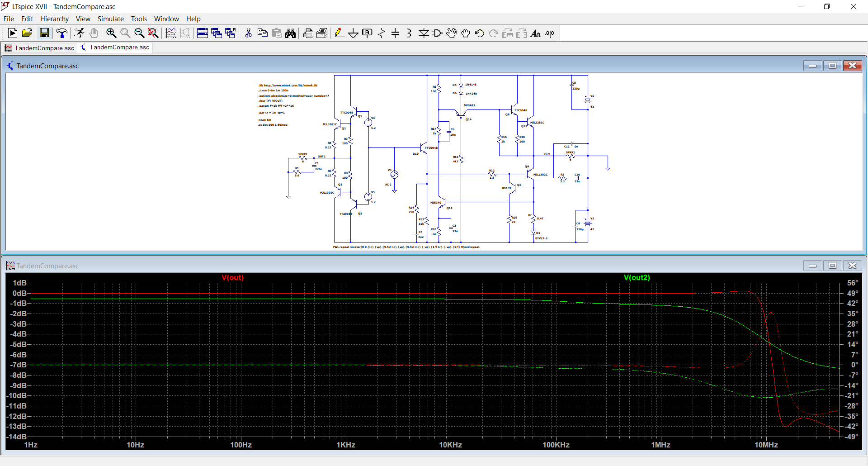Cascade windows using the cascade icon
Image resolution: width=868 pixels, height=466 pixels.
[217, 33]
